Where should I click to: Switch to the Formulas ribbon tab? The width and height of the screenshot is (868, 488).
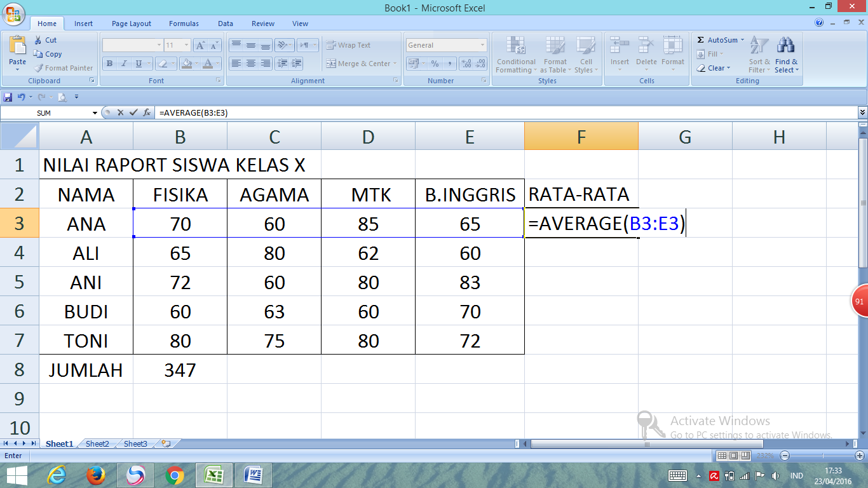pos(183,24)
